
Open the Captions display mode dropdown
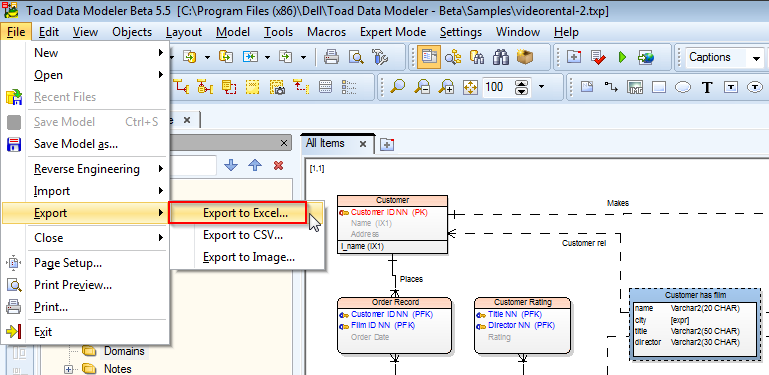(755, 58)
